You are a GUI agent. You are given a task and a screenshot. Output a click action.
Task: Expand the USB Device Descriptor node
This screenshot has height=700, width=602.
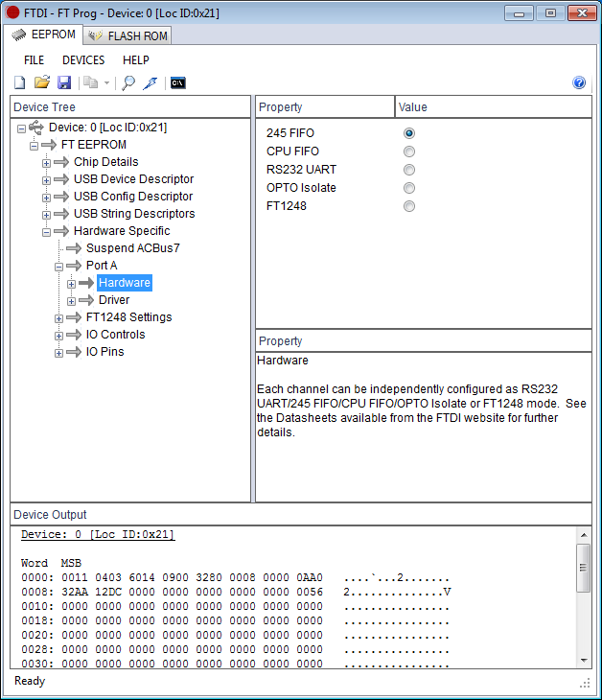click(46, 180)
